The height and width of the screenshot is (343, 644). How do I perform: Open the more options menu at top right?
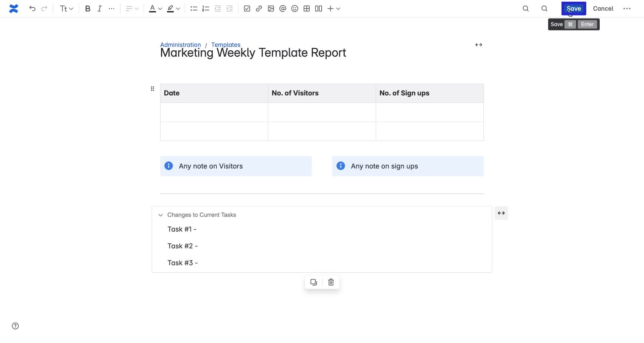click(x=627, y=9)
